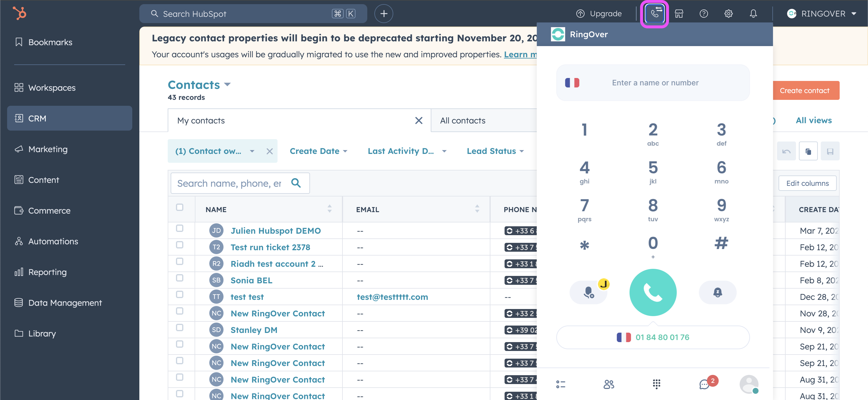Click the plus create button beside search

pyautogui.click(x=384, y=14)
